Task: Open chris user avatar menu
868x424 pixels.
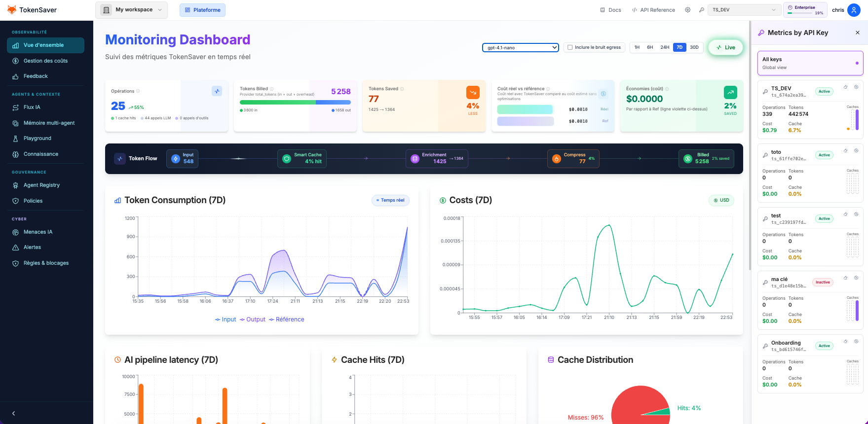Action: coord(854,10)
